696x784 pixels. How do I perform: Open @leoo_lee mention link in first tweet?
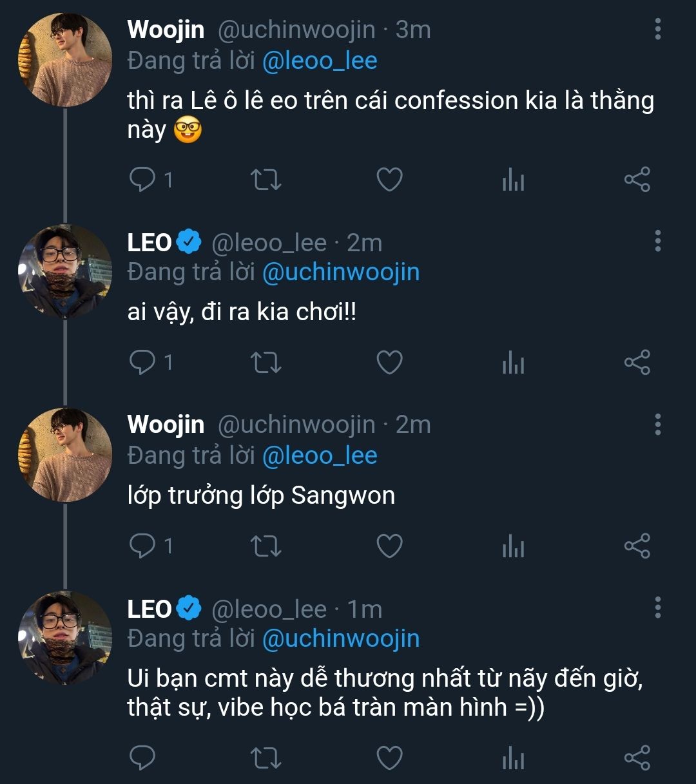point(320,61)
